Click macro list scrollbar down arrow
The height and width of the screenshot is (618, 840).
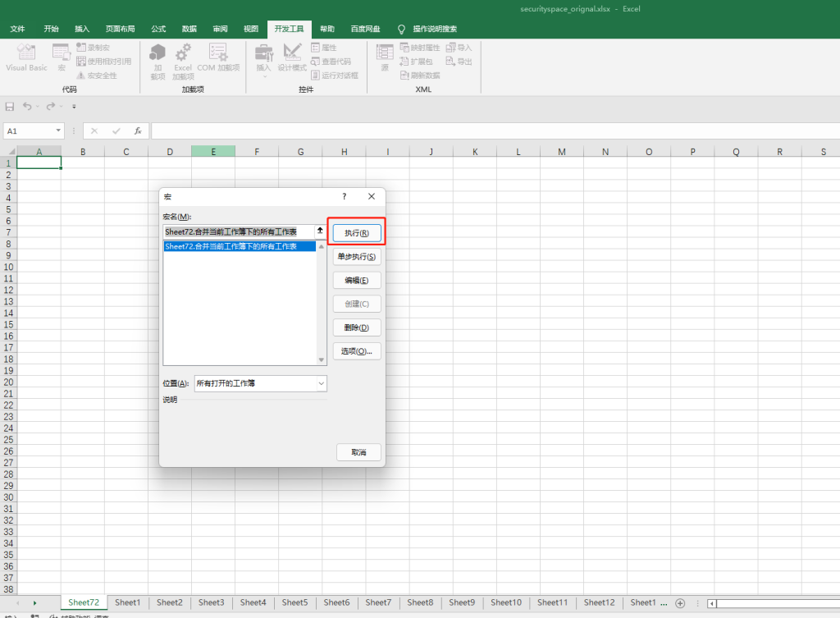point(322,360)
